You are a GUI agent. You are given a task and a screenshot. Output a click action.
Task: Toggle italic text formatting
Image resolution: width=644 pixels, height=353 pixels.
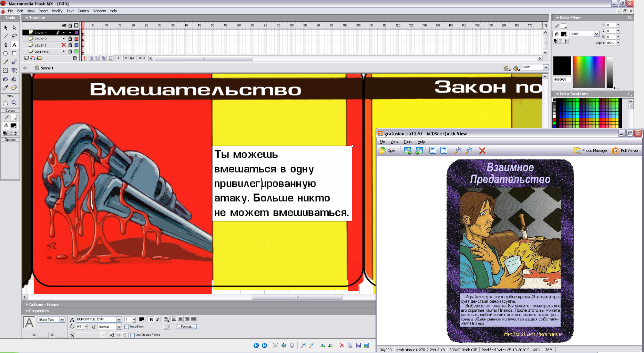[x=157, y=320]
